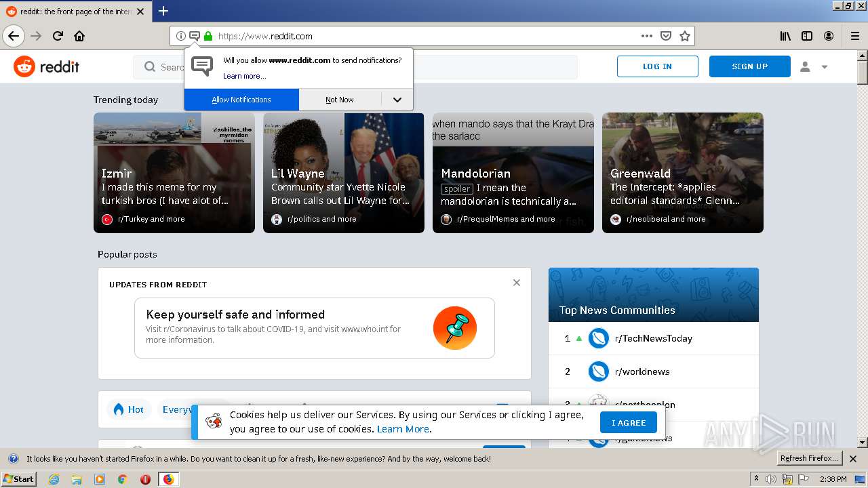Open the Mandolorian trending card
Image resolution: width=868 pixels, height=488 pixels.
(513, 173)
